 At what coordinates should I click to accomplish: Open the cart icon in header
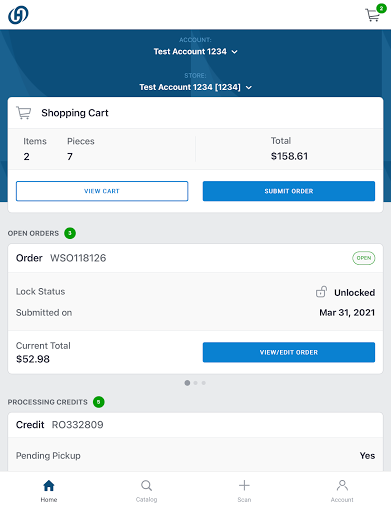(373, 15)
